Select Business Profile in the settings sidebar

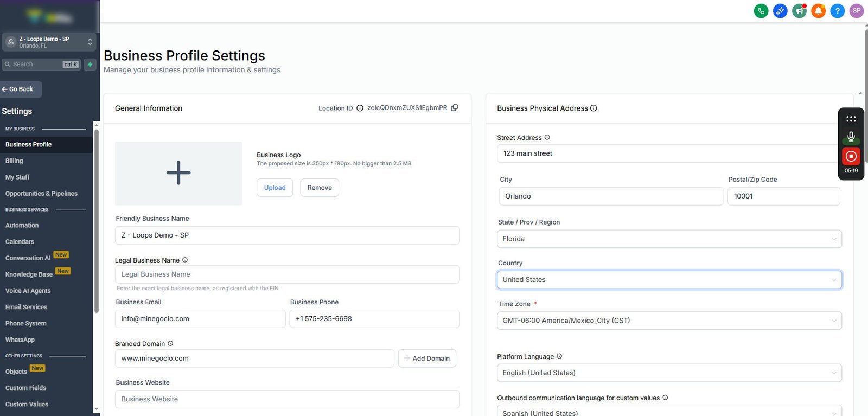pos(47,144)
